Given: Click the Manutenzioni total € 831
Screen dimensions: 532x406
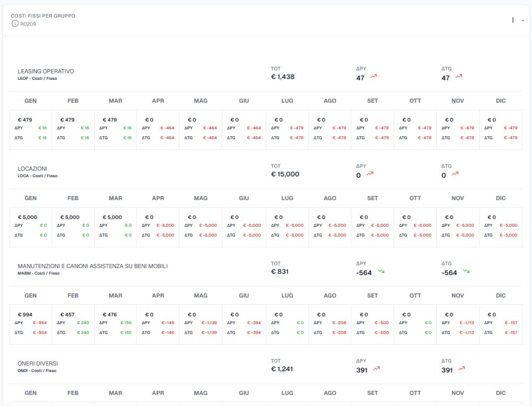Looking at the screenshot, I should [280, 271].
